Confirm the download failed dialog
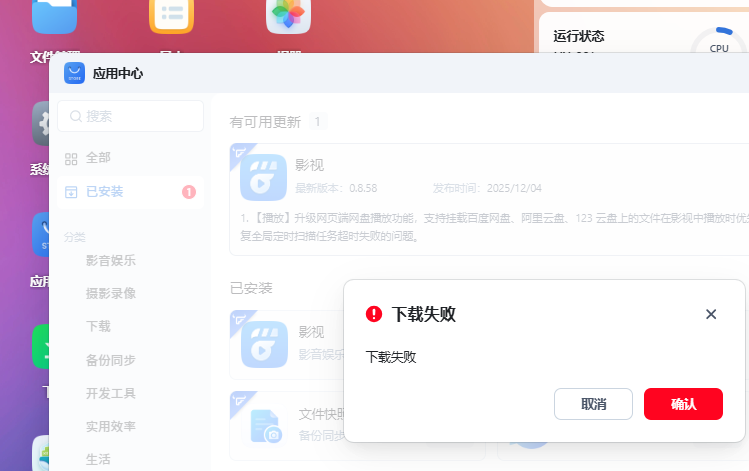 (683, 404)
